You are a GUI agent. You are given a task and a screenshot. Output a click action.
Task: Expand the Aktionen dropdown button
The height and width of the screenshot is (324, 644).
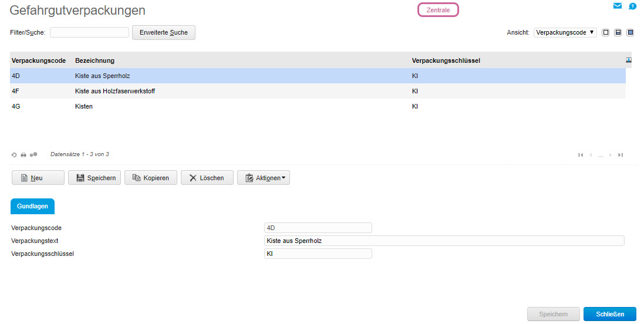(264, 178)
